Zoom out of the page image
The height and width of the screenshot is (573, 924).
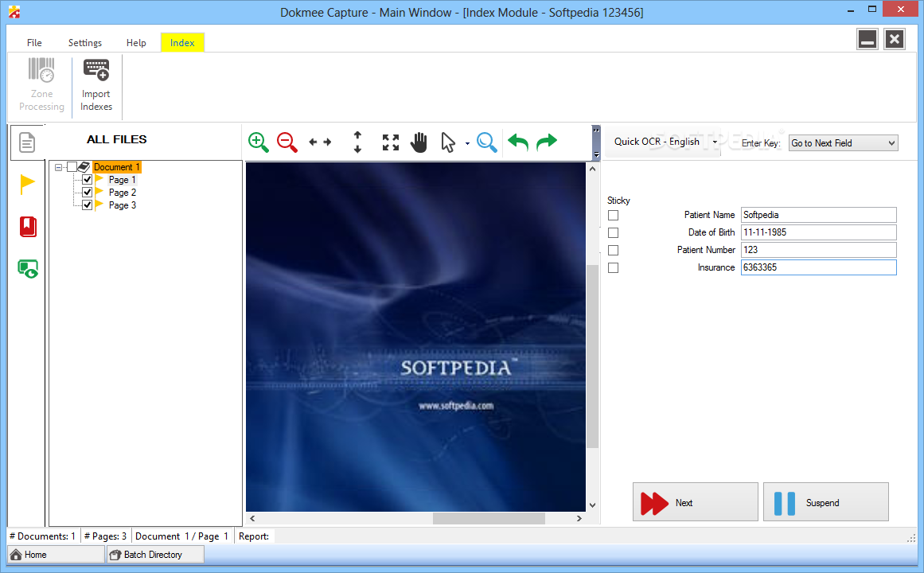tap(287, 142)
